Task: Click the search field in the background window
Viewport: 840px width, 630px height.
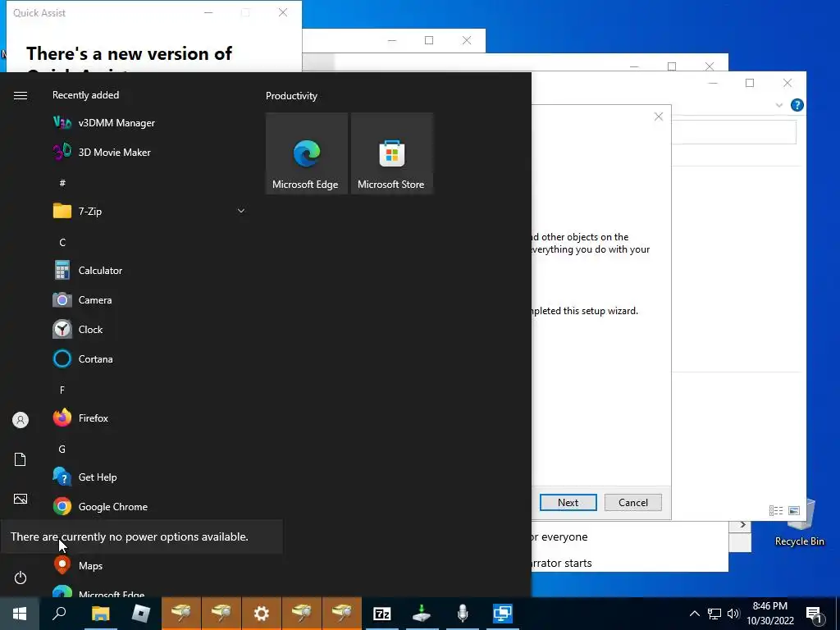Action: (734, 132)
